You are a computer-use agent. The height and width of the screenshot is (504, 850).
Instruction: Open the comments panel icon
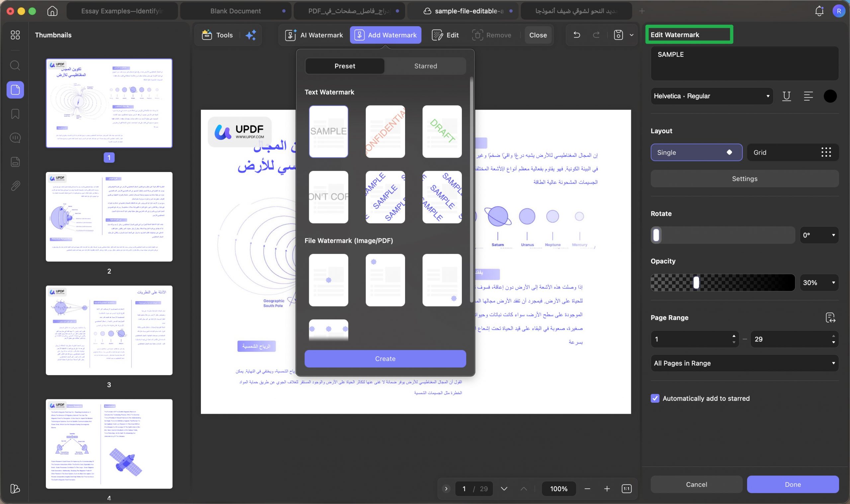coord(15,138)
